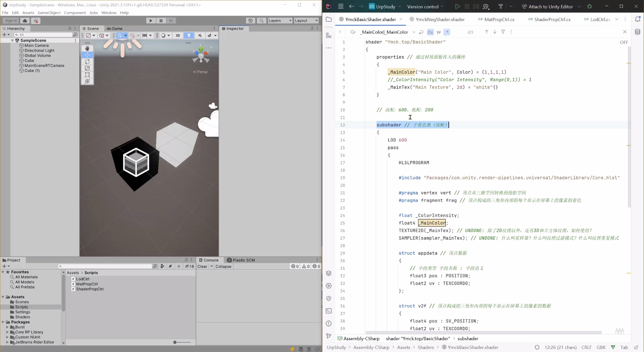Select the Rotate tool in Scene toolbar
The width and height of the screenshot is (644, 352).
(87, 62)
